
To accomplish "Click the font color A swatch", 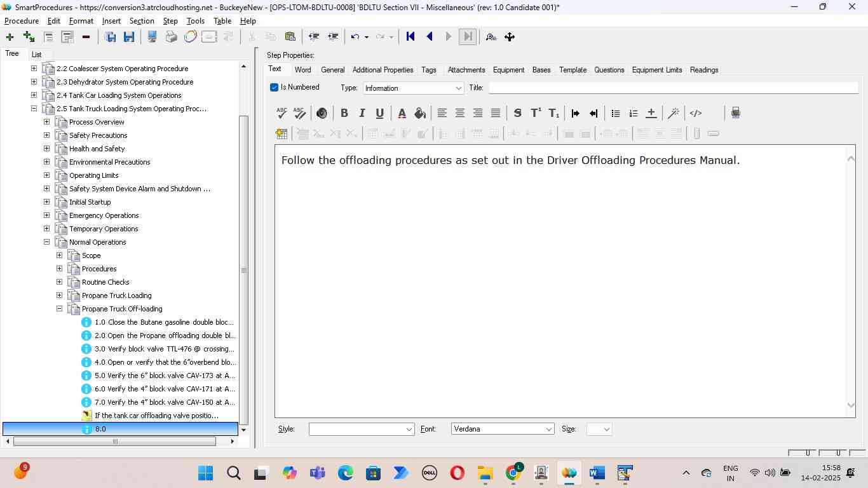I will pos(402,113).
